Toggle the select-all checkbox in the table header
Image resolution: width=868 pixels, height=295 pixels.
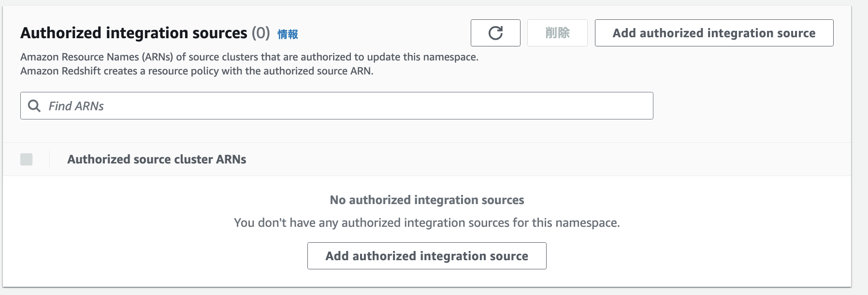(27, 159)
